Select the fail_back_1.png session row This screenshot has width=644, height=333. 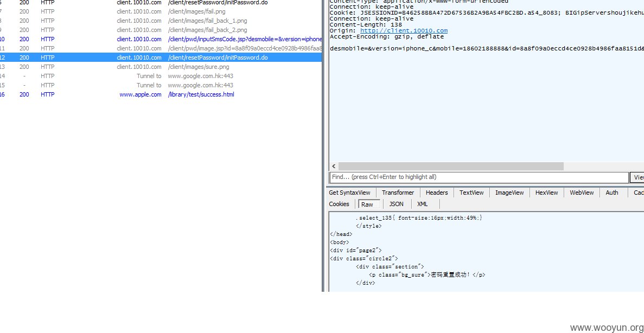click(161, 21)
